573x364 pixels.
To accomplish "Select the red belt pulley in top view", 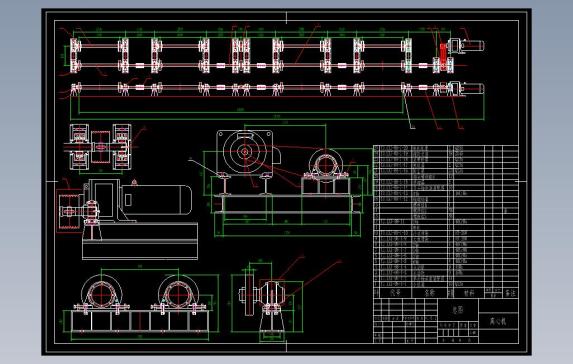I will coord(443,56).
